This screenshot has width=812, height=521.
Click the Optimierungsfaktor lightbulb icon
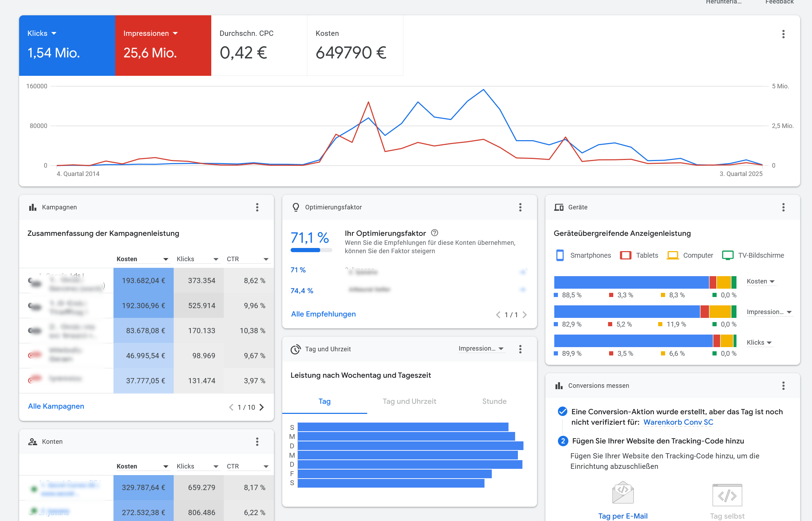point(296,207)
